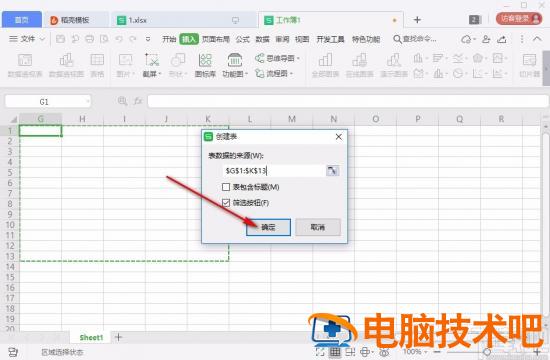Add a new sheet with plus button
Viewport: 550px width, 360px height.
(x=119, y=337)
